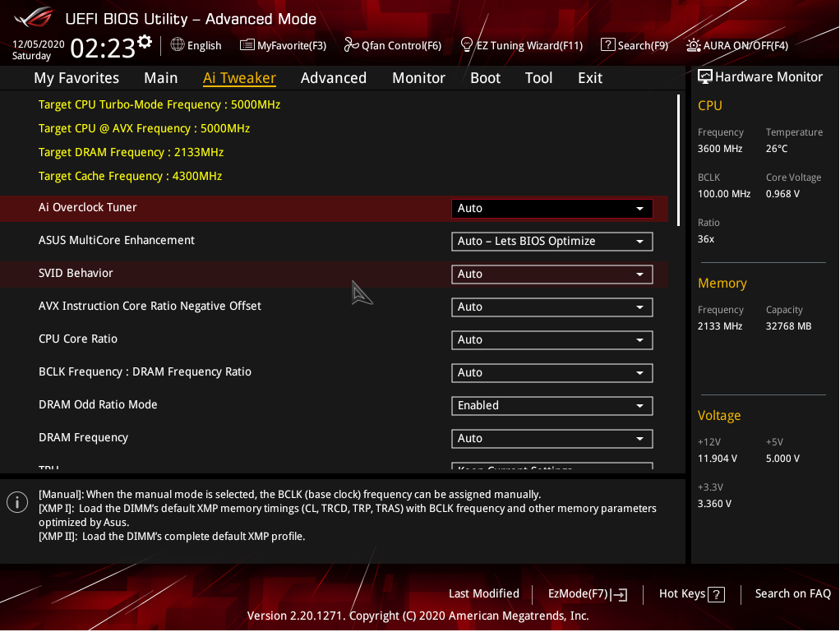Image resolution: width=840 pixels, height=632 pixels.
Task: Select the SVID Behavior row label
Action: tap(76, 273)
